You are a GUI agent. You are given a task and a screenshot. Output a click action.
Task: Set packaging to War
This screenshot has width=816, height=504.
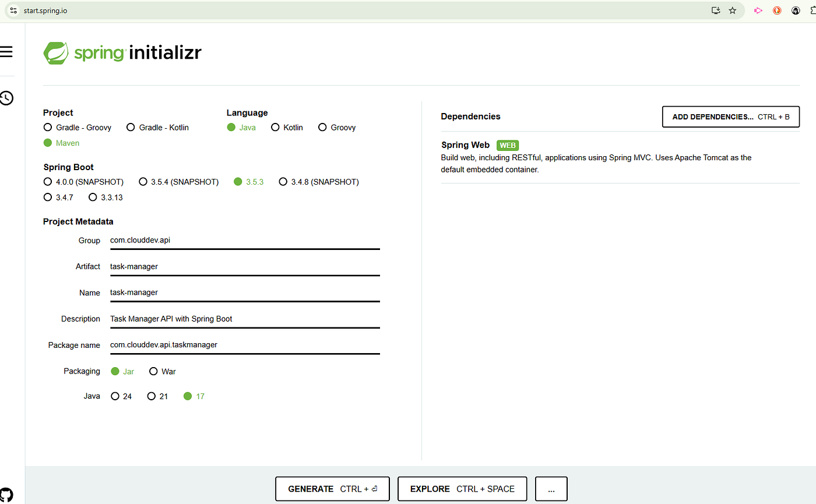click(x=163, y=371)
